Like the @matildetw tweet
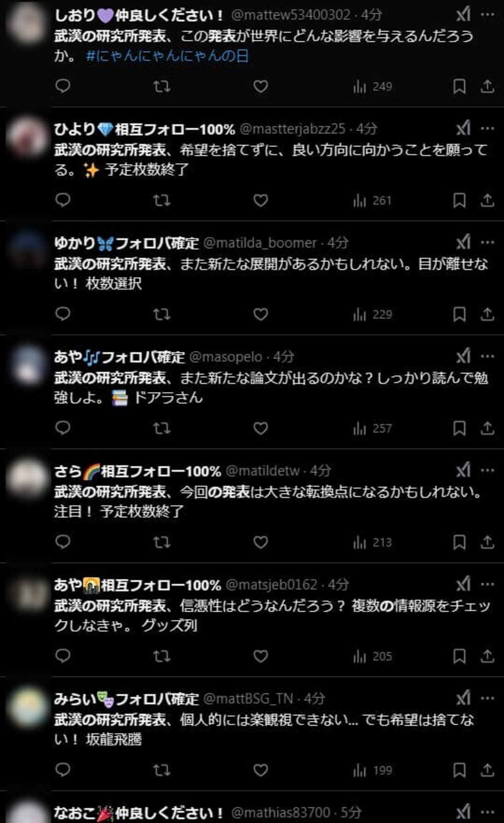This screenshot has height=823, width=504. (261, 542)
